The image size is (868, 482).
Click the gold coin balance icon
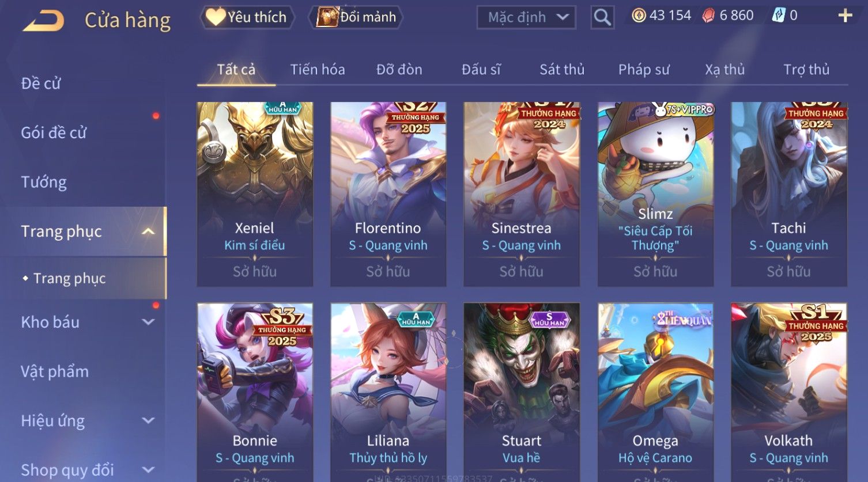(639, 16)
